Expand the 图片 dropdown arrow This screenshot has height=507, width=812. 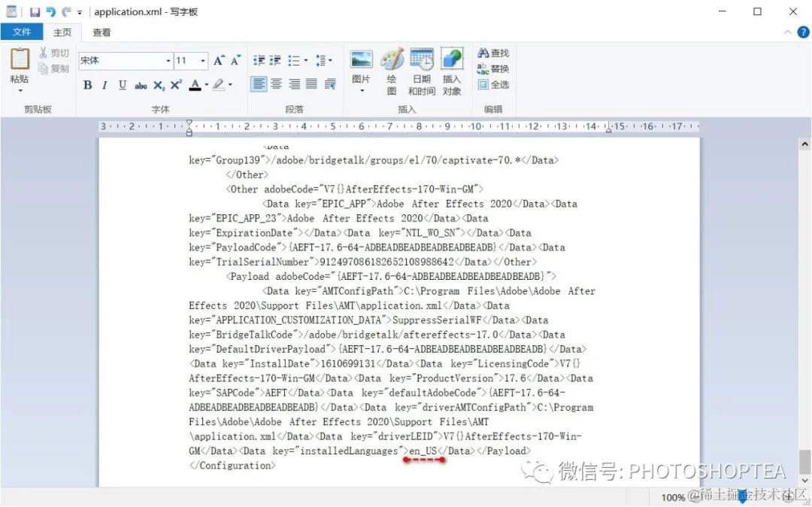click(x=362, y=90)
